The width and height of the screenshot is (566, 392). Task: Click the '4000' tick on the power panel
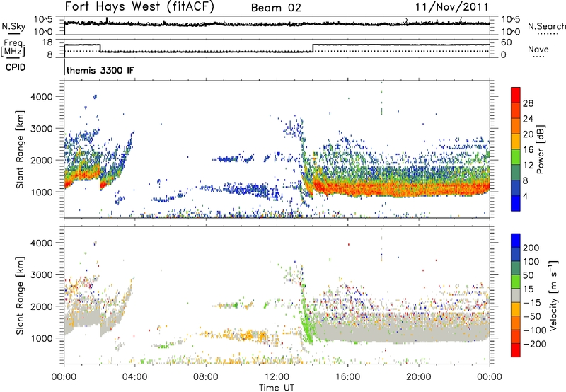(41, 97)
